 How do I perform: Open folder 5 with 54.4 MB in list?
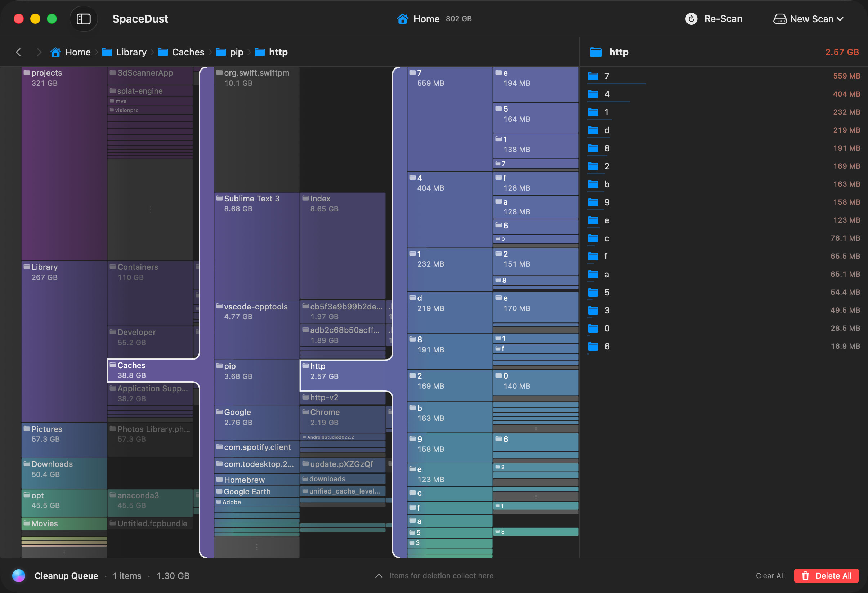(724, 292)
